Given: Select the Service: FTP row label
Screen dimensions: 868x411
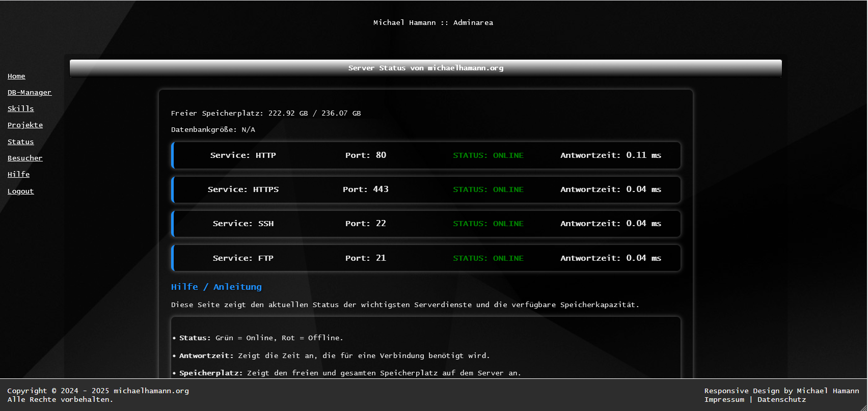Looking at the screenshot, I should coord(243,258).
